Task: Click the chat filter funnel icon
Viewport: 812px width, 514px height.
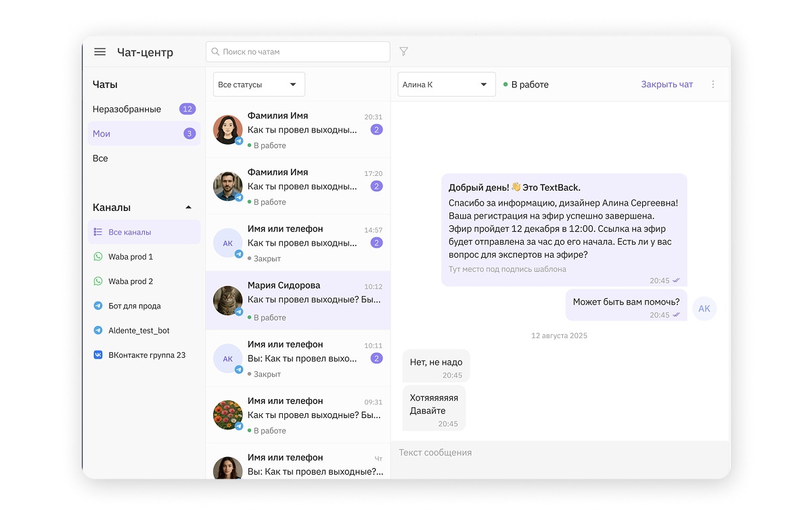Action: click(404, 51)
